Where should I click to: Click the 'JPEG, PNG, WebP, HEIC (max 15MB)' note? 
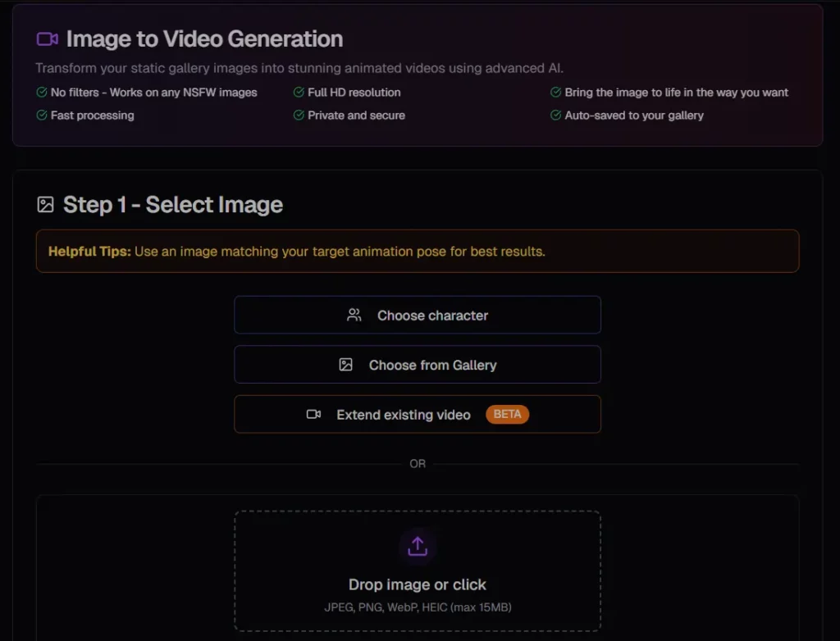(418, 607)
